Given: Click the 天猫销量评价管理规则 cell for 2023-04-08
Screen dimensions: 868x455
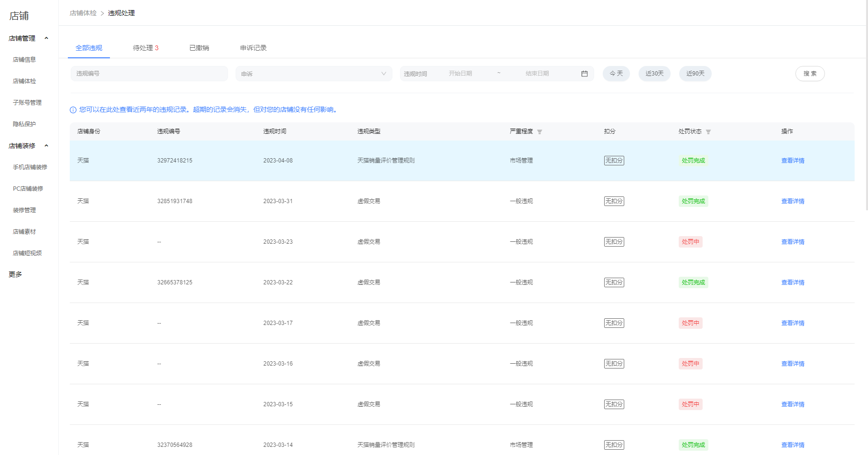Looking at the screenshot, I should pyautogui.click(x=386, y=161).
